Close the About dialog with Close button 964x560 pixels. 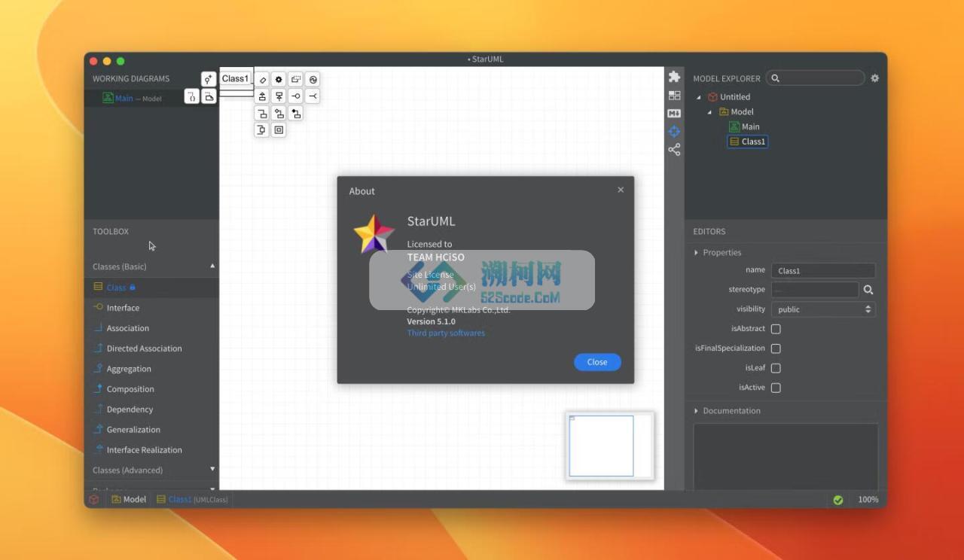[597, 362]
